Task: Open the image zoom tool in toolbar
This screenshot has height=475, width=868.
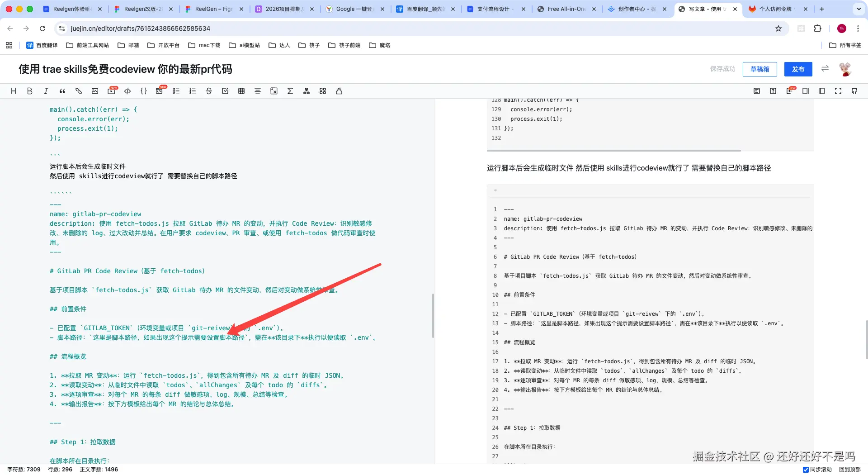Action: coord(274,91)
